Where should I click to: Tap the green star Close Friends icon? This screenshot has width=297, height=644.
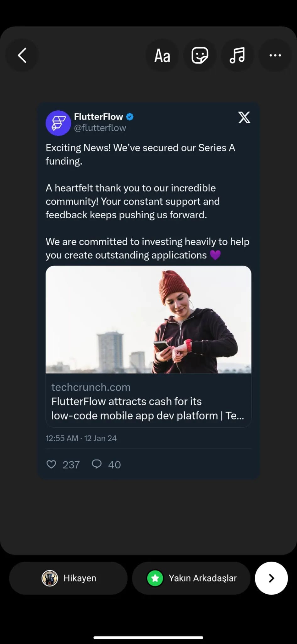click(x=155, y=578)
